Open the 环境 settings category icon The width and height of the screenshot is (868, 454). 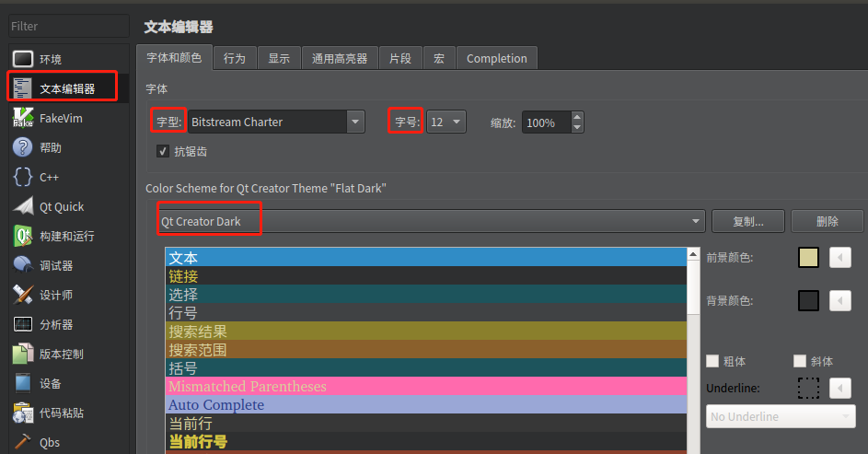pos(23,59)
